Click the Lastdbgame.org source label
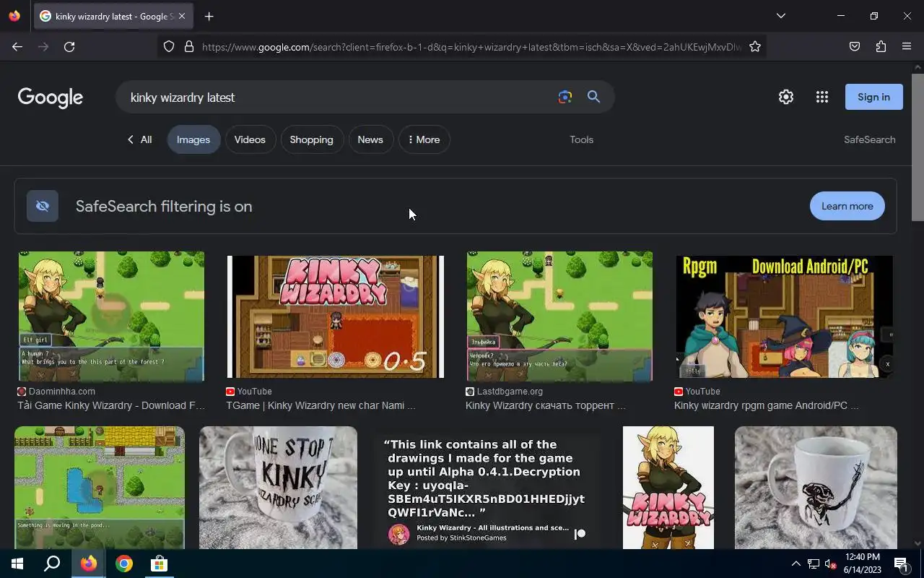This screenshot has height=578, width=924. [x=510, y=391]
